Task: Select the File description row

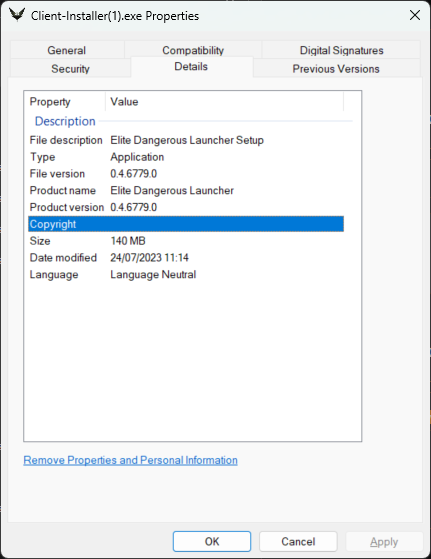Action: [x=186, y=140]
